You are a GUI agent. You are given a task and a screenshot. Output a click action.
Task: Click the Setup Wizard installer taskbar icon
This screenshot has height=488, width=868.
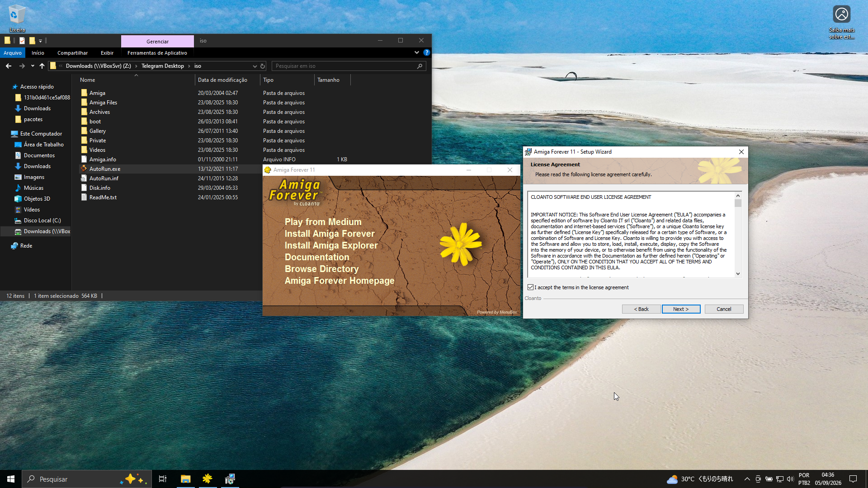(230, 479)
